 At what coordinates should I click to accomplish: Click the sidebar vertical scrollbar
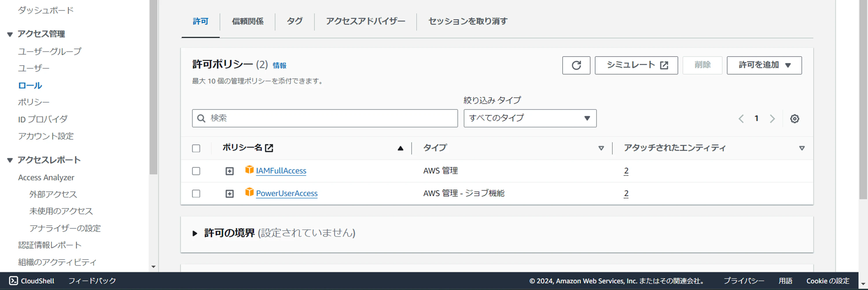click(153, 87)
